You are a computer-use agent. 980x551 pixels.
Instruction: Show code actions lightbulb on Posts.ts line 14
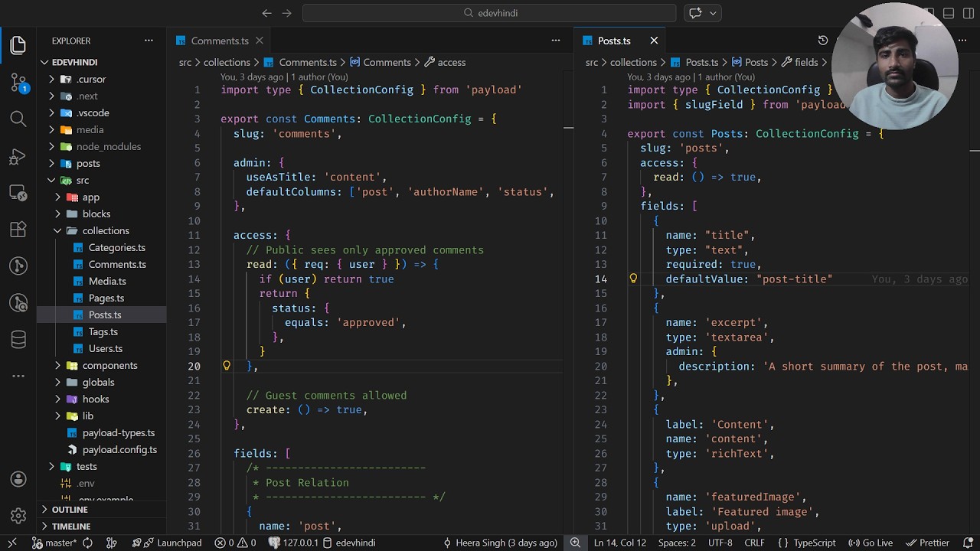633,279
